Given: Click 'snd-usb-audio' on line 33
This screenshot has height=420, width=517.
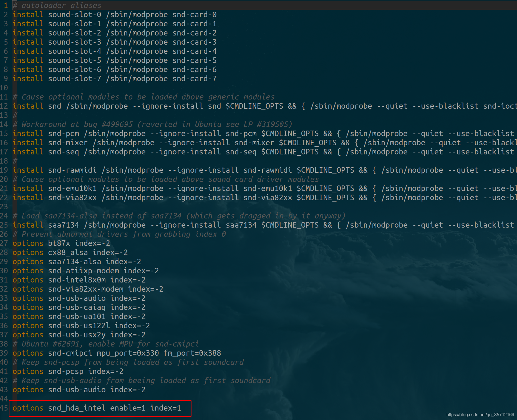Looking at the screenshot, I should tap(77, 298).
